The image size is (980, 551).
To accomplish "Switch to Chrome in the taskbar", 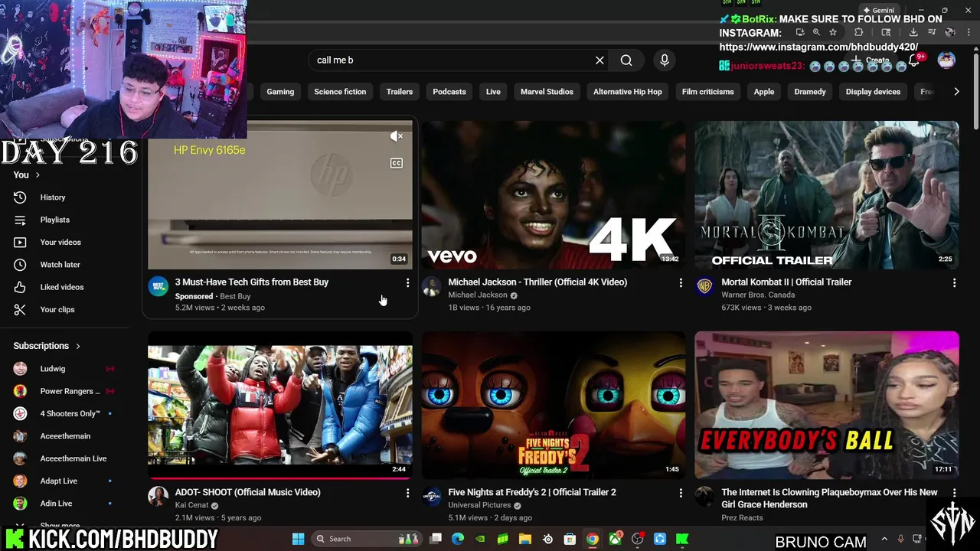I will coord(593,539).
